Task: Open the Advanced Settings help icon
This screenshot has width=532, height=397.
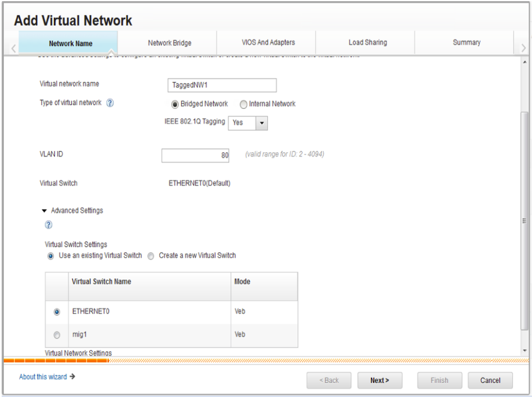Action: 48,225
